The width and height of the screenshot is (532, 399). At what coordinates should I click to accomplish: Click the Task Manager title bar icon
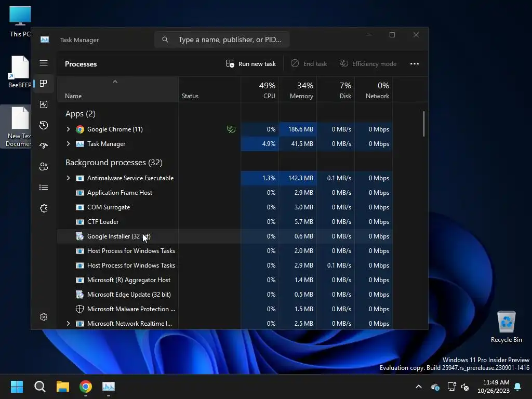pyautogui.click(x=45, y=39)
